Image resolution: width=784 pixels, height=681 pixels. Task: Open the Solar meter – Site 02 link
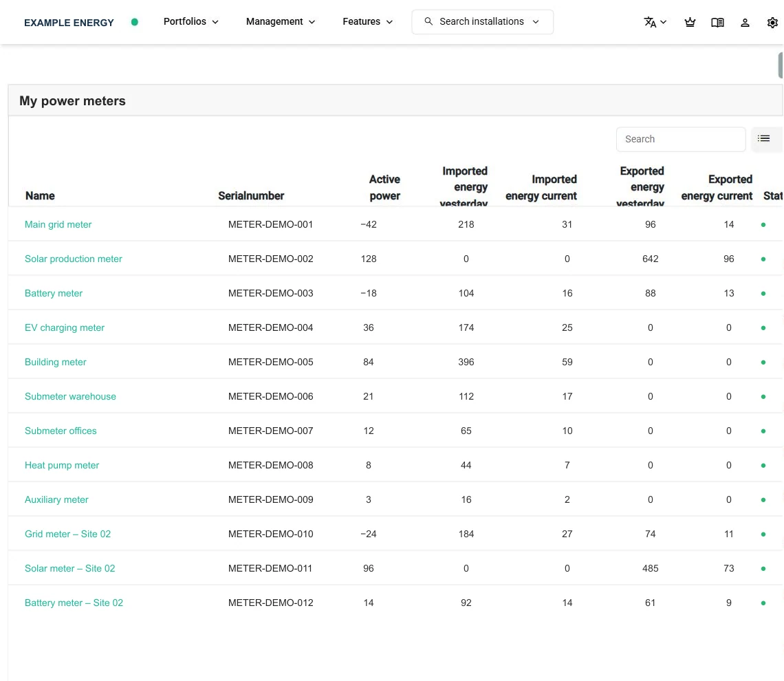pos(70,568)
